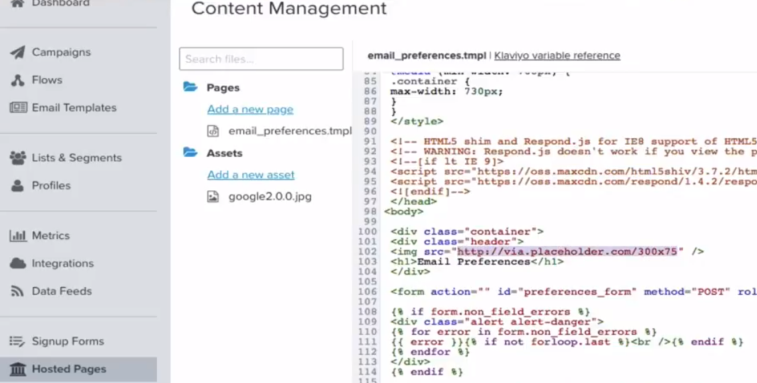Click the if form.non_field_errors line
This screenshot has height=383, width=757.
pyautogui.click(x=490, y=312)
